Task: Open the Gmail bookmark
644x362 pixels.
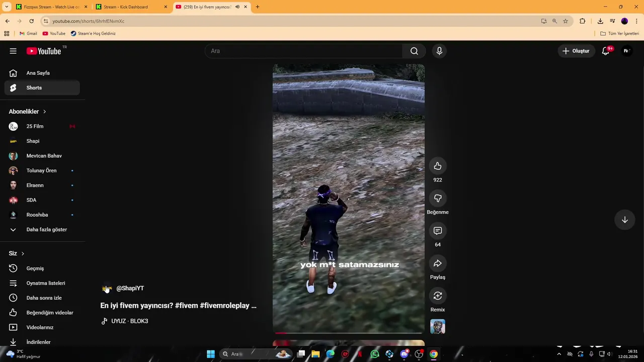Action: pyautogui.click(x=28, y=34)
